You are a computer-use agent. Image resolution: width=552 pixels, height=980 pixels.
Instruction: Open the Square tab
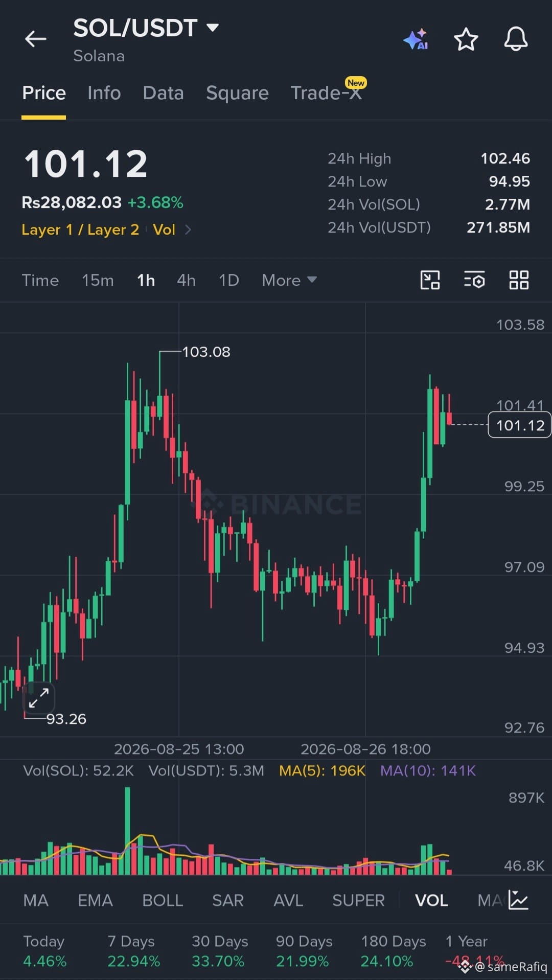click(x=237, y=93)
